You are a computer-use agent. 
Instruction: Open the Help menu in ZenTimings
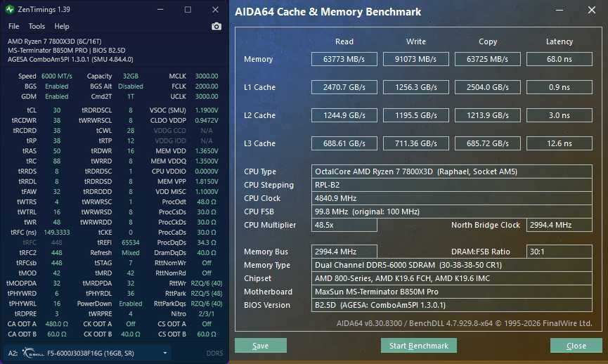pyautogui.click(x=62, y=27)
